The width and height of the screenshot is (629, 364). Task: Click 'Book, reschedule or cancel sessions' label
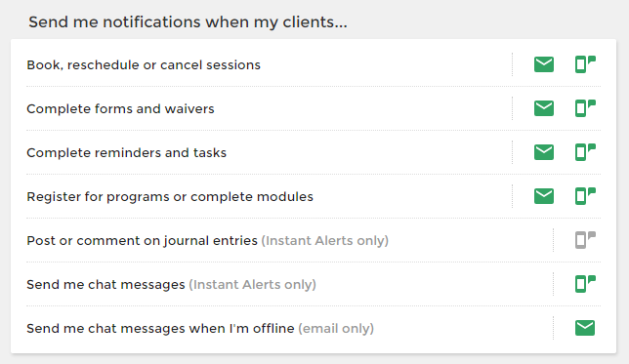(144, 65)
